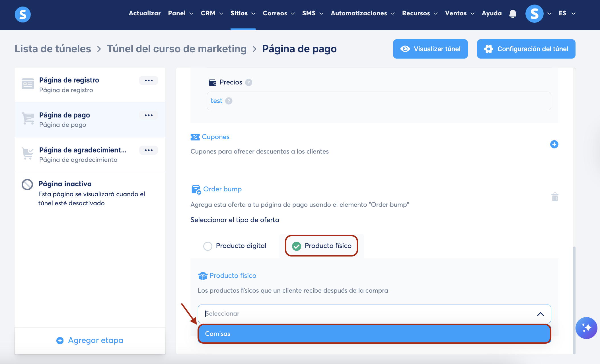Open options for Página de agradecimiento step
This screenshot has width=600, height=364.
(x=148, y=150)
